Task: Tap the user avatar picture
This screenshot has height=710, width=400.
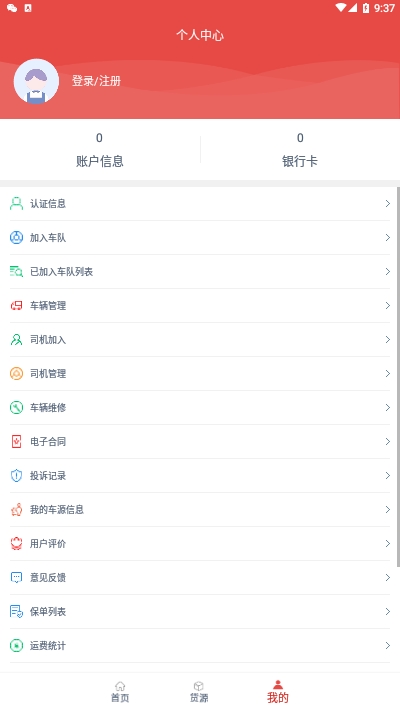Action: pos(36,82)
